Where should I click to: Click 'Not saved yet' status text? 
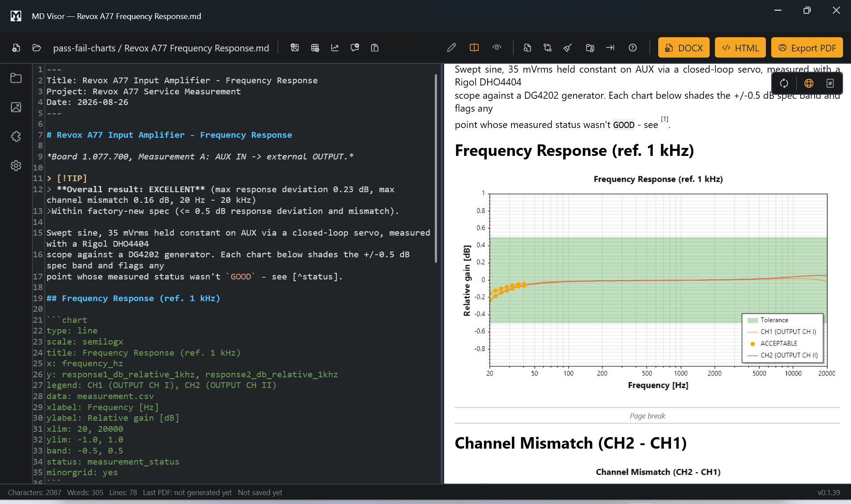pyautogui.click(x=260, y=492)
